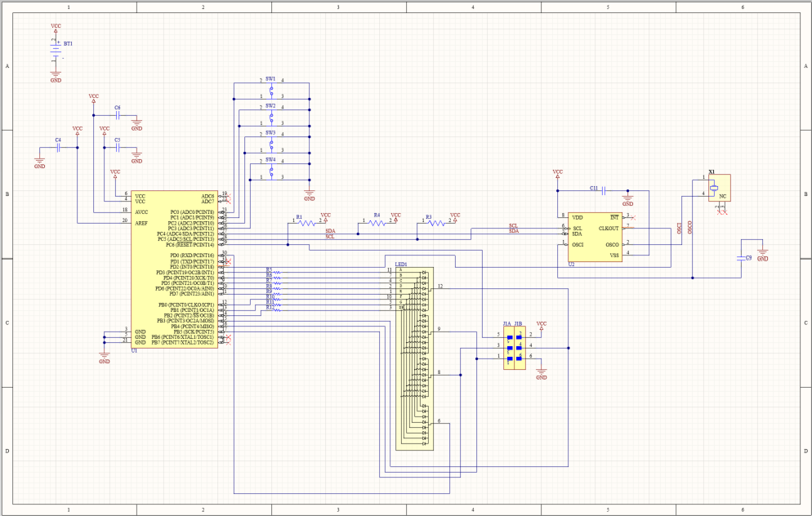Select capacitor C4 symbol
The width and height of the screenshot is (812, 516).
coord(59,148)
